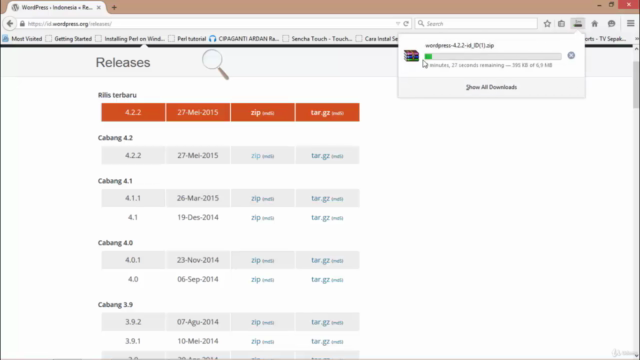Open the Getting Started bookmark
640x360 pixels.
click(x=69, y=39)
